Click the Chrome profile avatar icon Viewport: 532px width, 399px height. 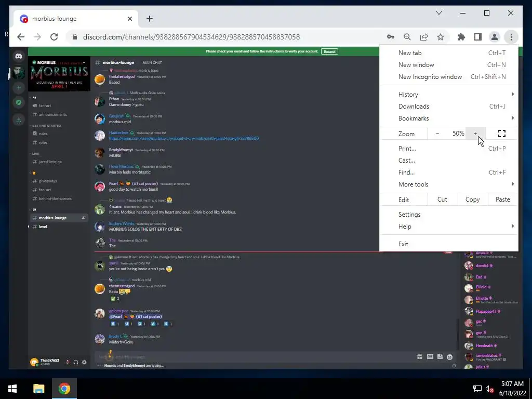click(495, 37)
